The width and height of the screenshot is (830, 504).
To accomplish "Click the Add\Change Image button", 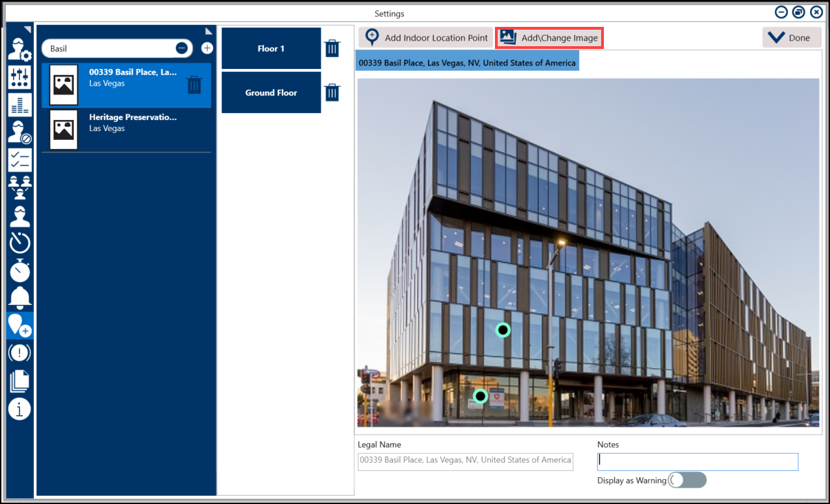I will tap(549, 38).
